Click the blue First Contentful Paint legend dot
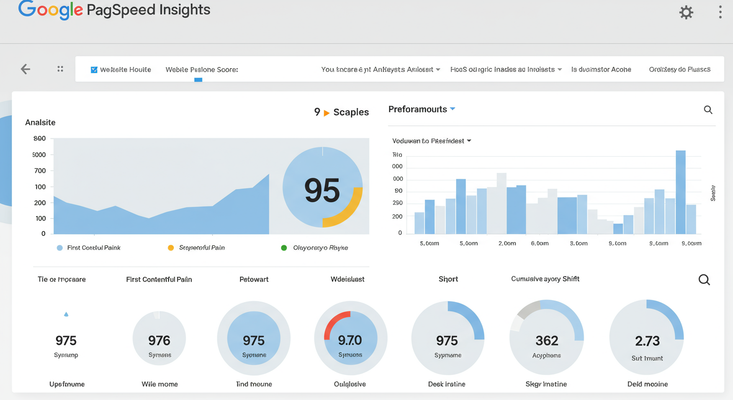This screenshot has width=733, height=400. coord(59,248)
